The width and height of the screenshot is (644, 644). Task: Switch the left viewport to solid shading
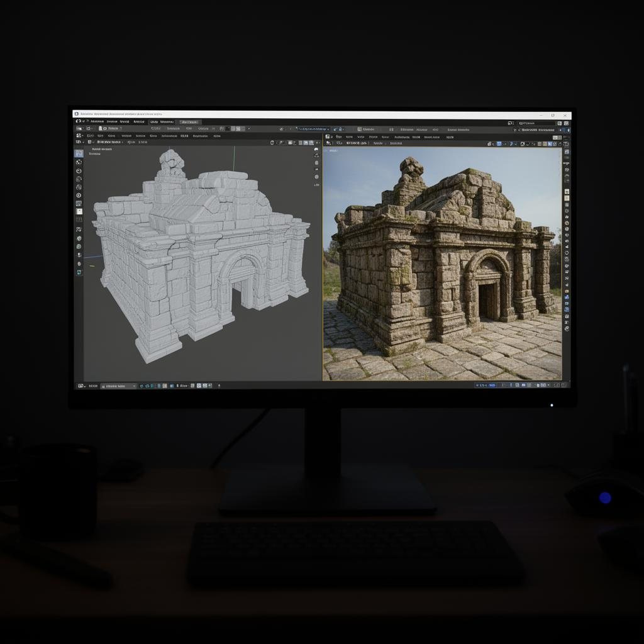click(306, 143)
